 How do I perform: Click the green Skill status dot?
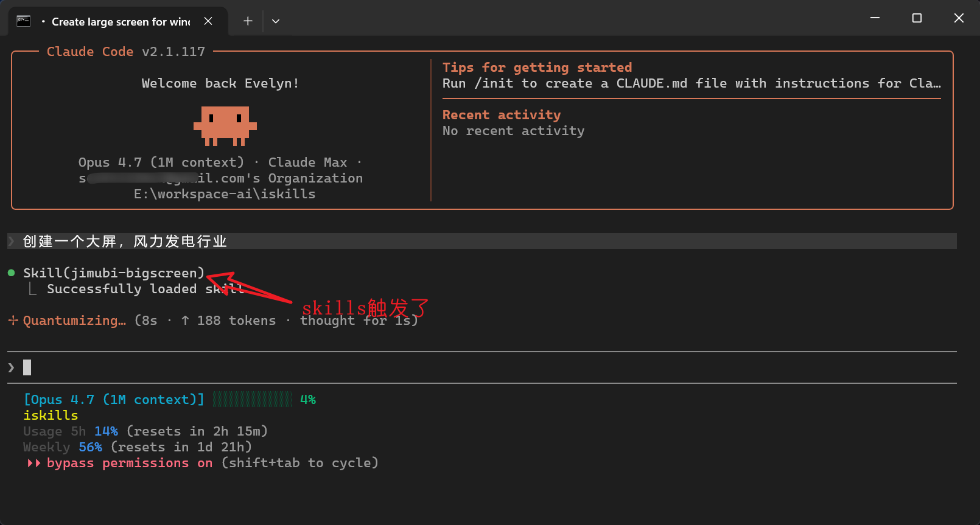coord(11,273)
